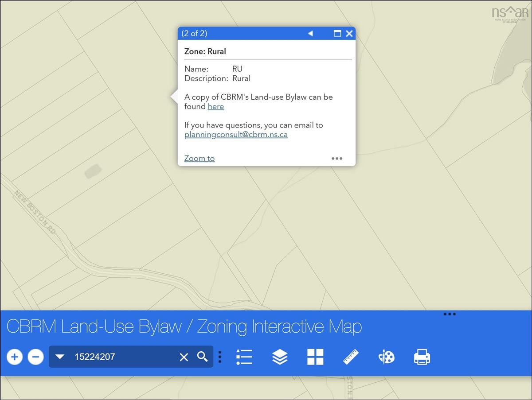Screen dimensions: 532x400
Task: Open popup actions ellipsis menu
Action: click(x=337, y=159)
